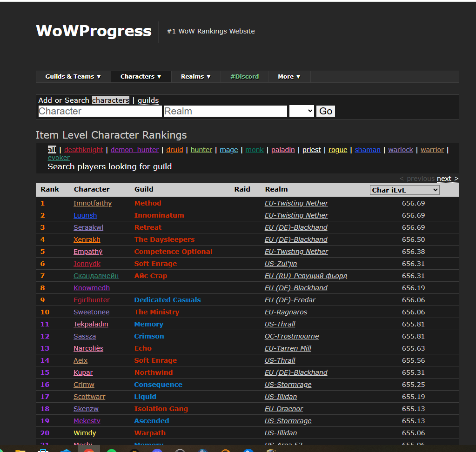Click the 655.63 item level value
The width and height of the screenshot is (476, 452).
413,348
